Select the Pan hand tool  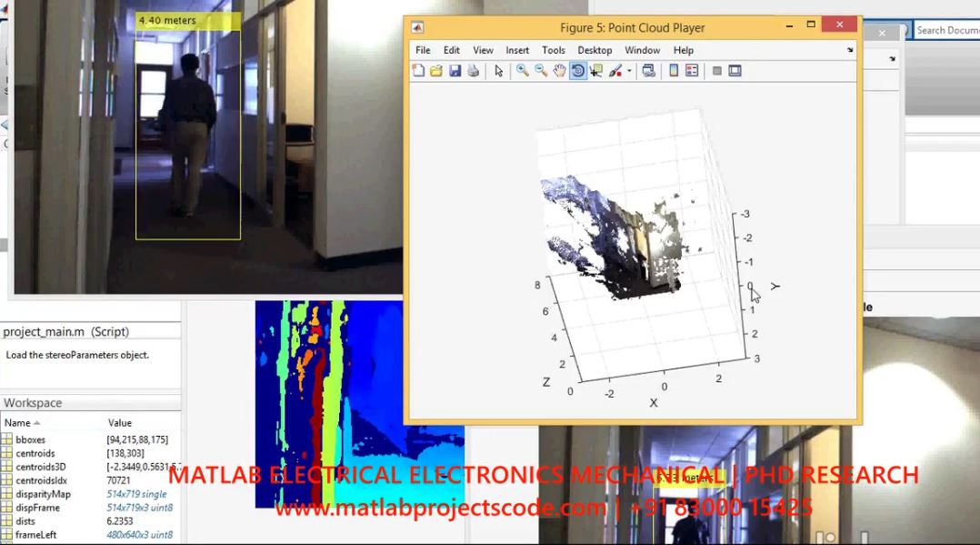pos(559,71)
